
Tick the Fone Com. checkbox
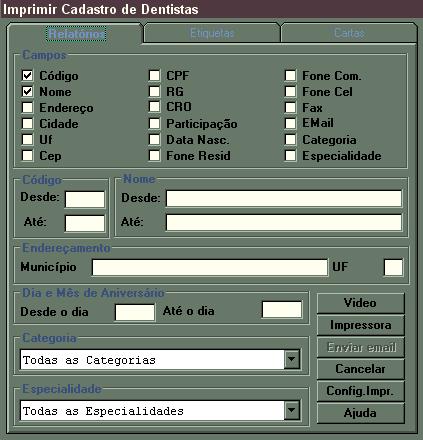(290, 75)
